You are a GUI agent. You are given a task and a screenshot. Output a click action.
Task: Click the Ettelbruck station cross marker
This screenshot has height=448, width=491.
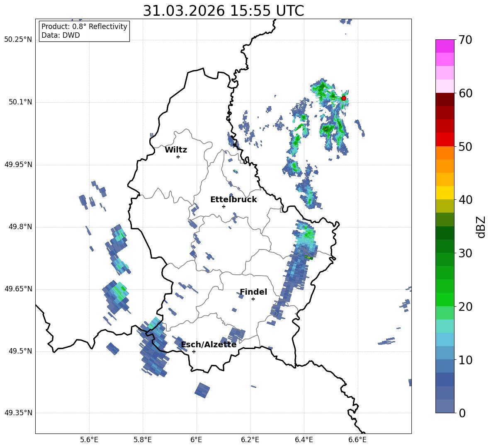point(224,206)
